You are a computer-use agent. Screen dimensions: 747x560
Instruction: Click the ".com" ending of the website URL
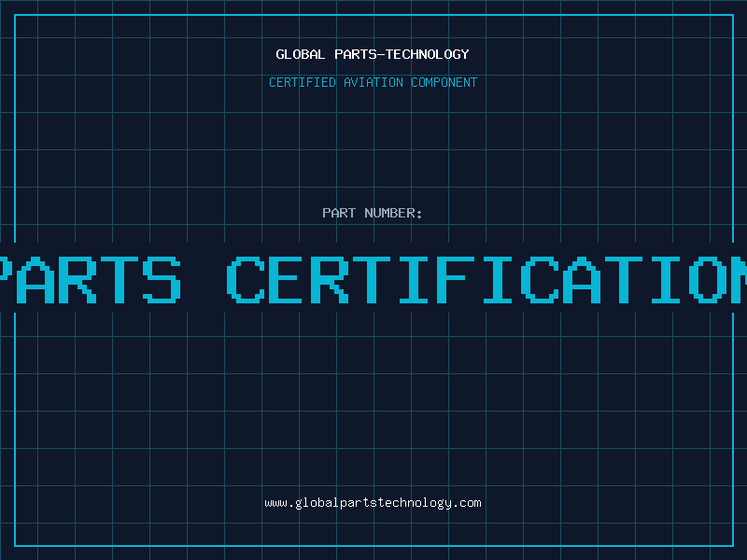(x=467, y=503)
